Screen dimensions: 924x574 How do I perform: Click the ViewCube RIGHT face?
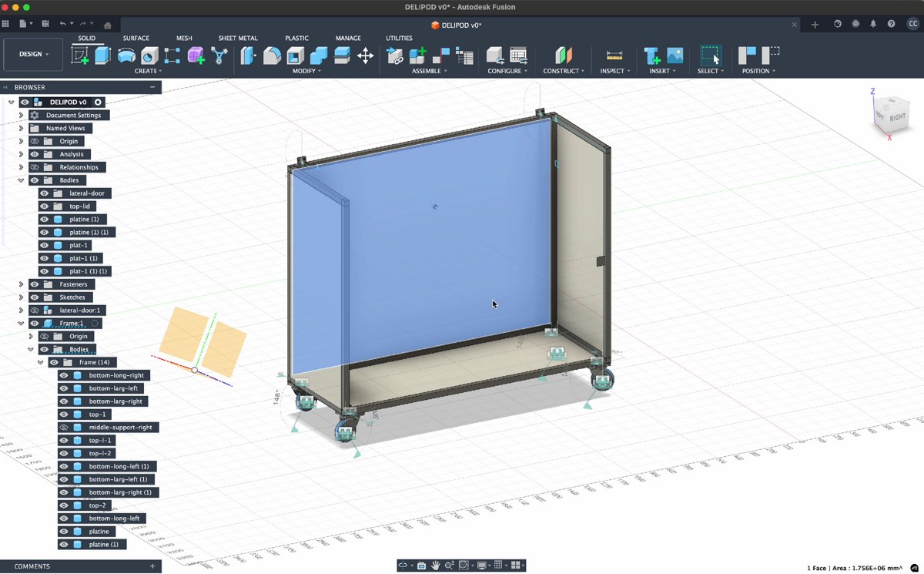pyautogui.click(x=897, y=117)
